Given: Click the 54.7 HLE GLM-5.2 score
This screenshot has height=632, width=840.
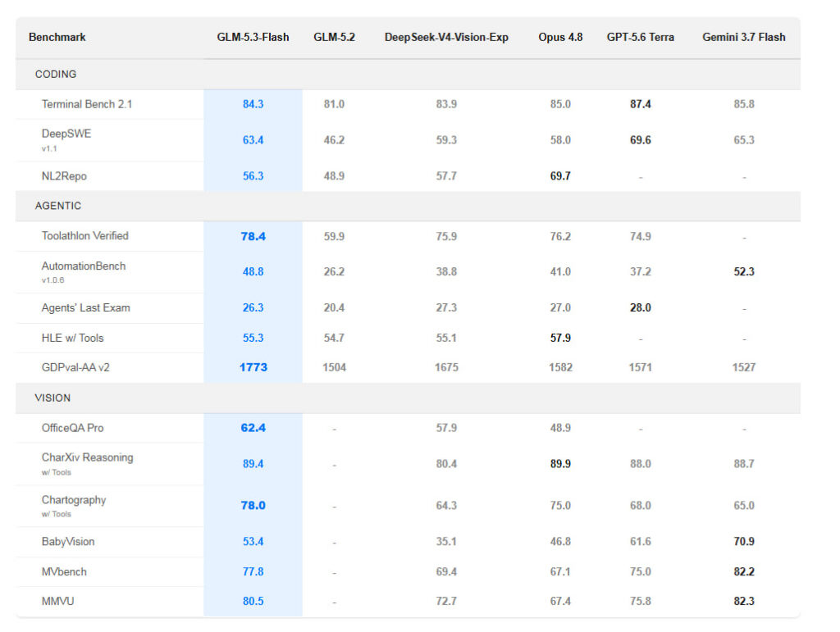Looking at the screenshot, I should point(335,339).
